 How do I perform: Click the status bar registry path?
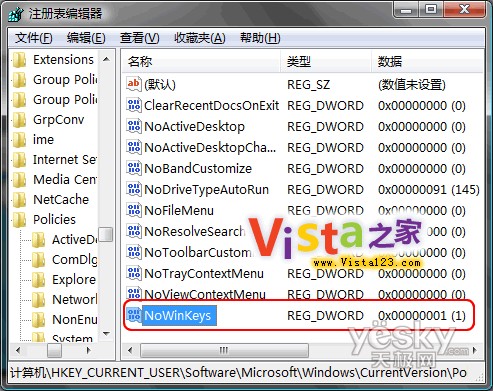238,372
